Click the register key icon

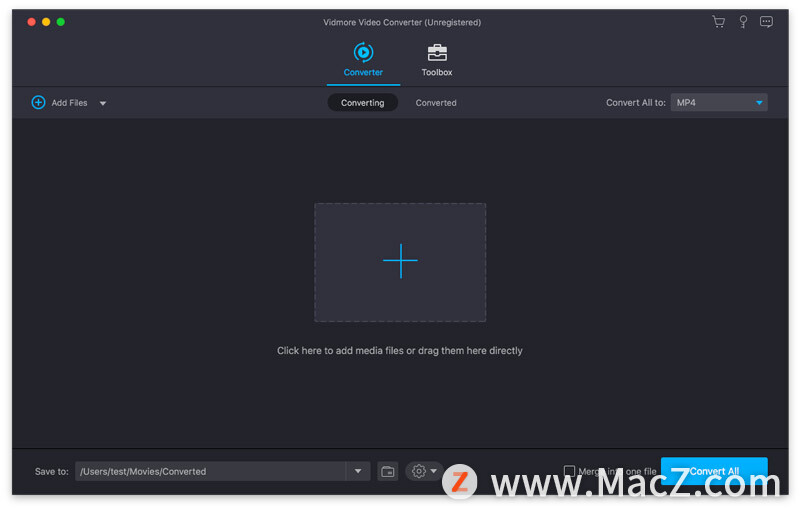[x=743, y=22]
